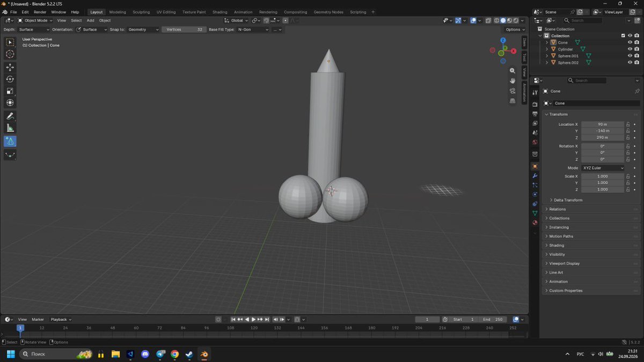Open the XYZ Euler rotation mode dropdown
The height and width of the screenshot is (362, 644).
pyautogui.click(x=603, y=168)
